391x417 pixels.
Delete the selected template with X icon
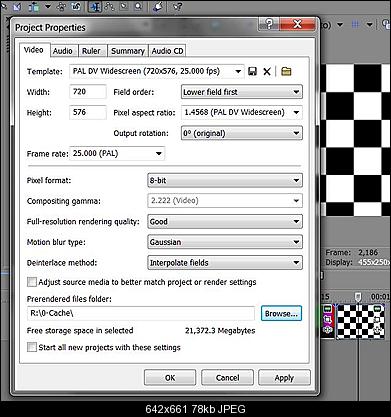point(267,71)
